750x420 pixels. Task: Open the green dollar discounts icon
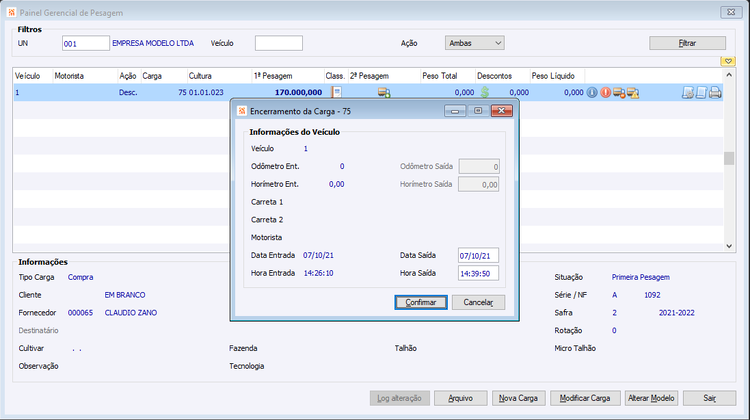(x=485, y=92)
